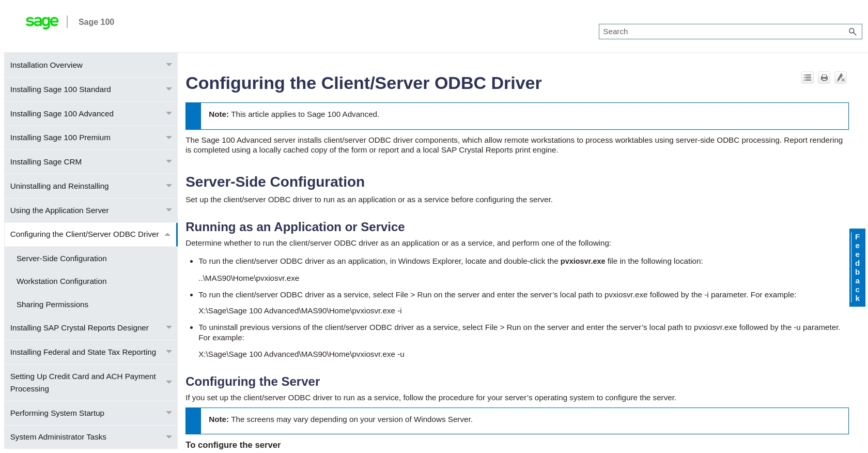This screenshot has height=453, width=868.
Task: Open Installing Federal and State Tax Reporting
Action: click(x=83, y=352)
